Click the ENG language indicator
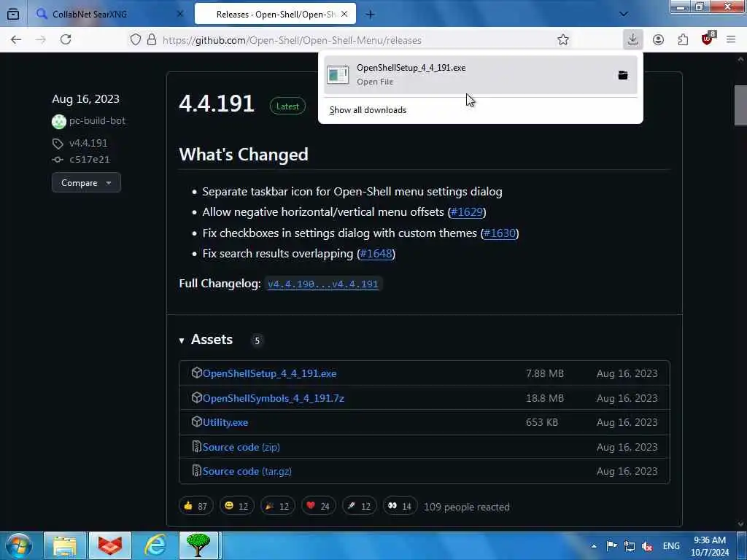Viewport: 747px width, 560px height. [x=671, y=546]
